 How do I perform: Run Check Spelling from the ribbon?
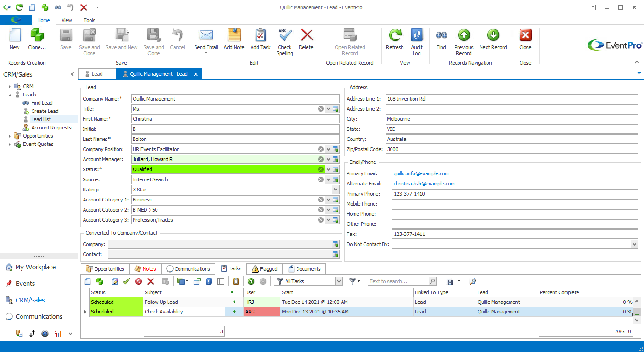285,42
